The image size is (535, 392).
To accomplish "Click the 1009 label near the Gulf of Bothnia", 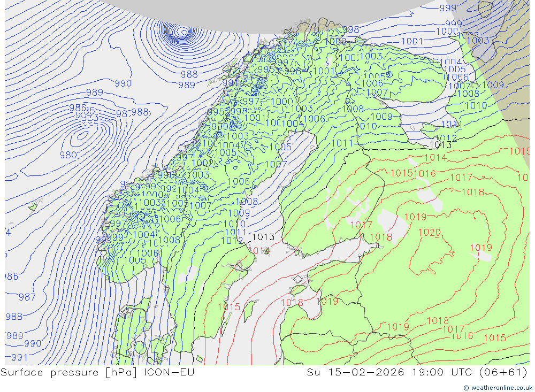I will (x=239, y=213).
